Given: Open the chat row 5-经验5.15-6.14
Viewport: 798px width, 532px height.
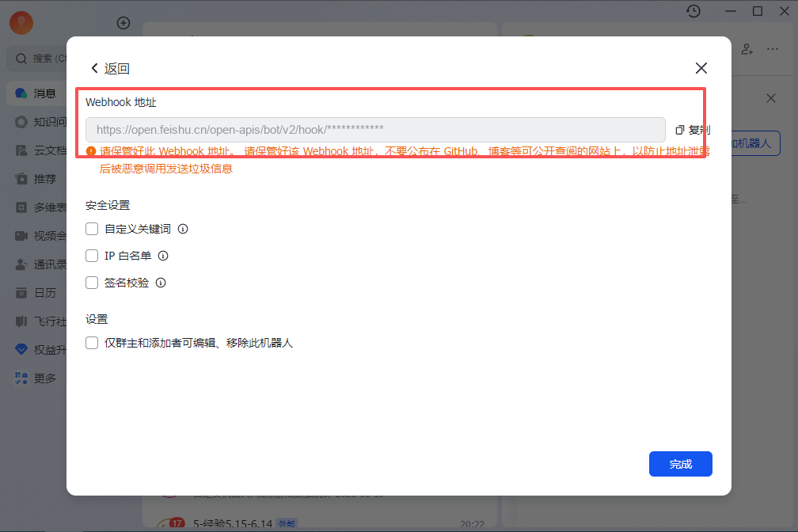Looking at the screenshot, I should (320, 522).
